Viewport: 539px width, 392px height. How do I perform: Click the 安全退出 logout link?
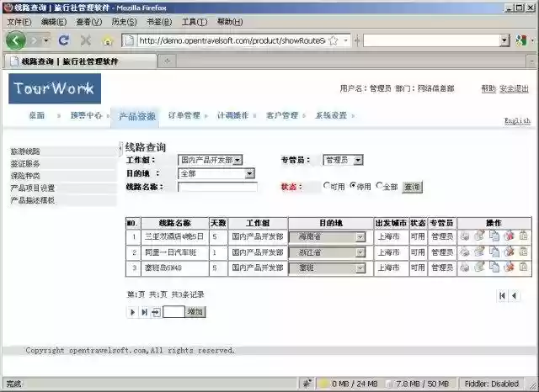pyautogui.click(x=514, y=89)
